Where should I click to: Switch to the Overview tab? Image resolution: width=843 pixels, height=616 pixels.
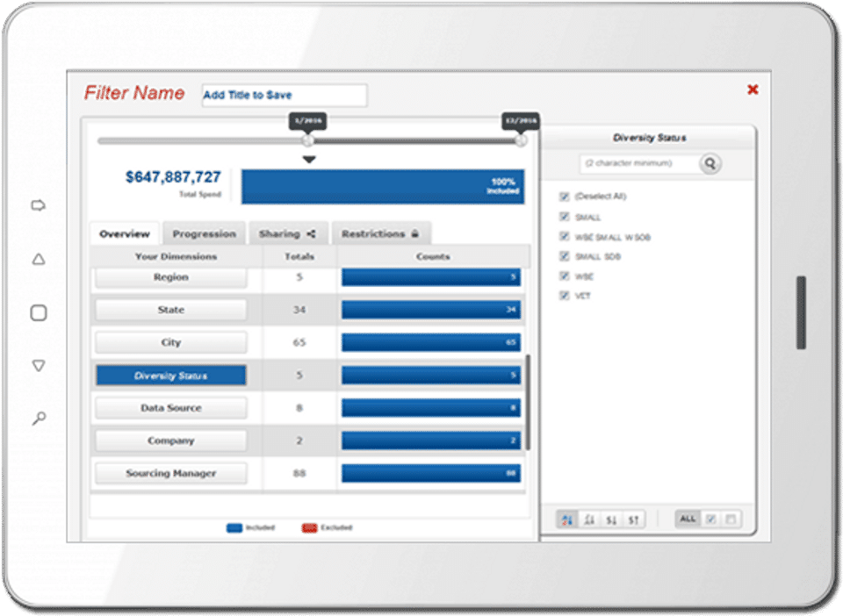(125, 233)
